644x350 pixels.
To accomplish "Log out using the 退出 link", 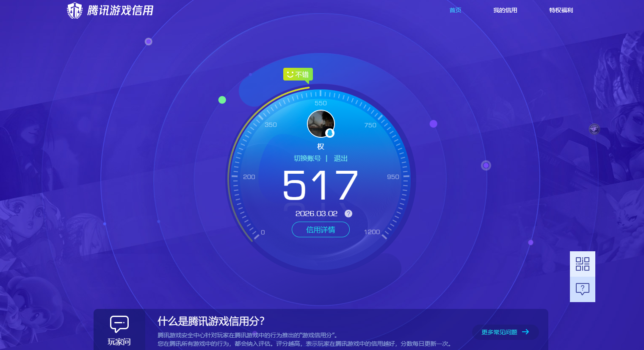I will [340, 158].
